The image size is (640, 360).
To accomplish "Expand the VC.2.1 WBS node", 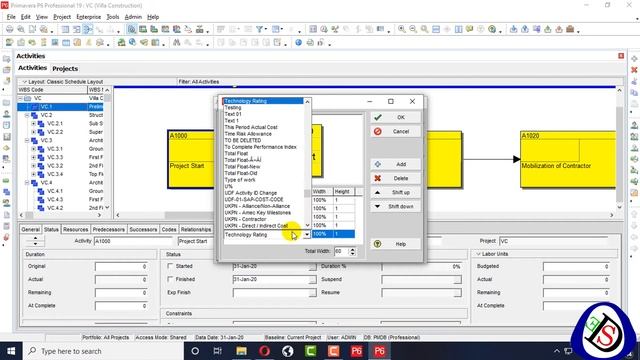I will point(33,124).
